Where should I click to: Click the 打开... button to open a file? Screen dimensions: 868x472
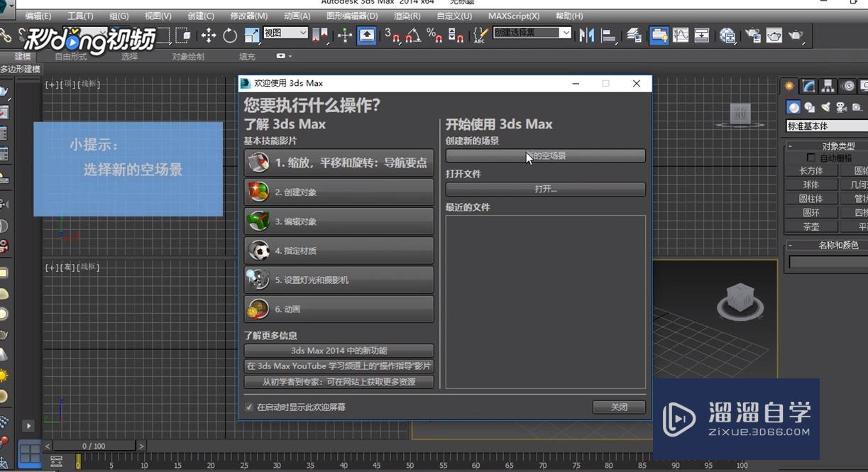coord(545,190)
